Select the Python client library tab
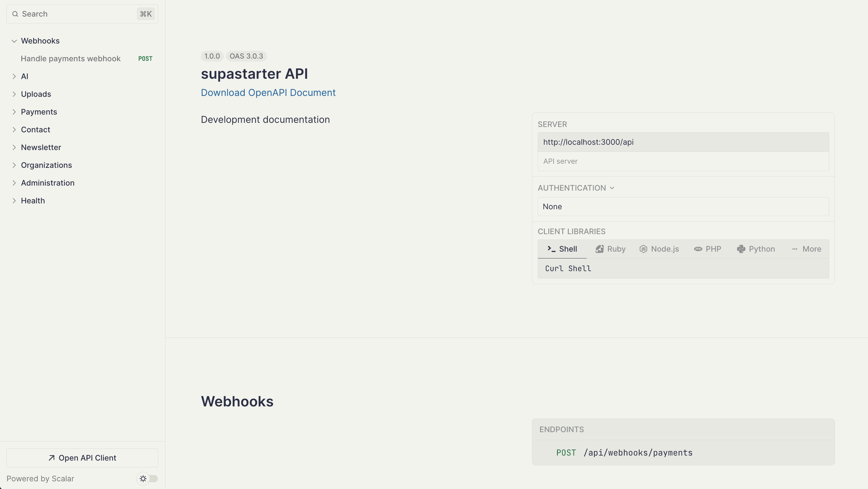This screenshot has width=868, height=489. (756, 249)
